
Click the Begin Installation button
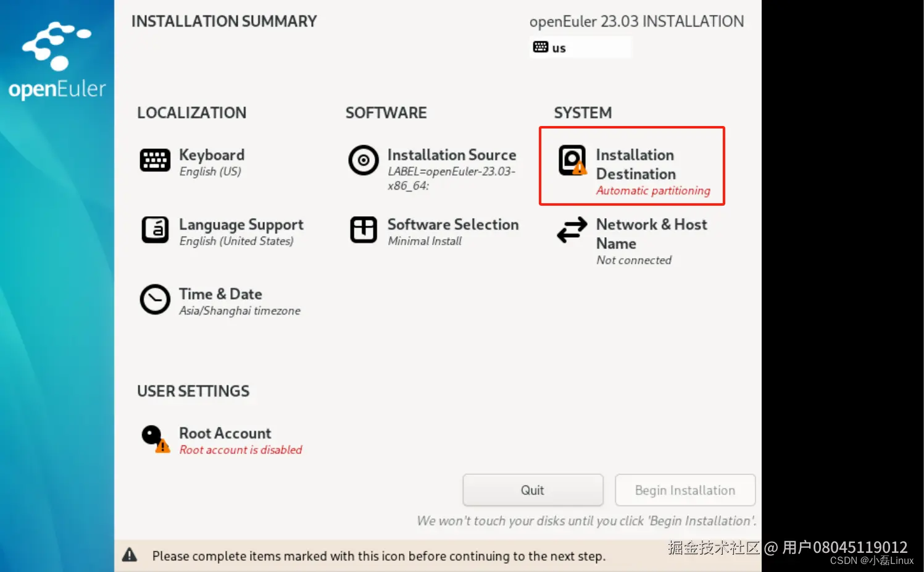click(685, 490)
